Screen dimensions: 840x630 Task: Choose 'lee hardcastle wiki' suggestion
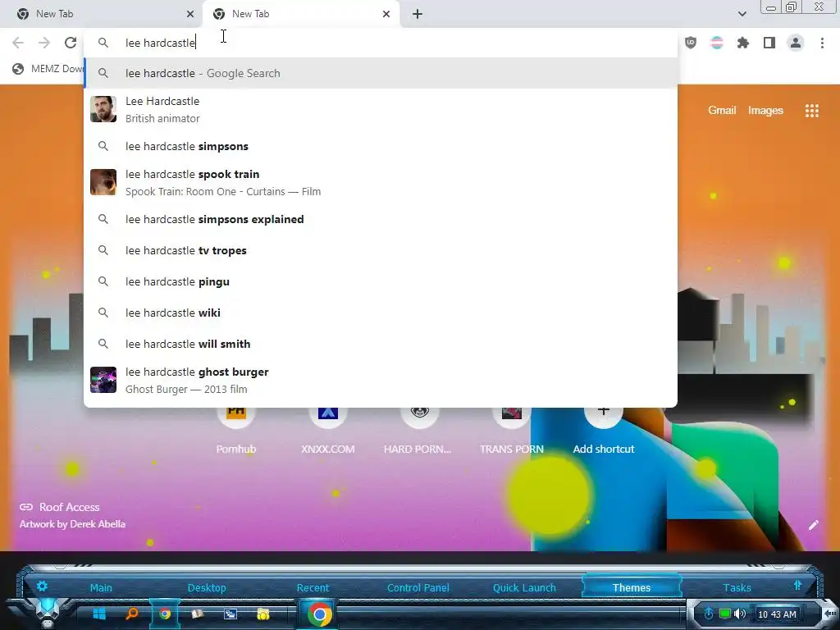click(381, 313)
